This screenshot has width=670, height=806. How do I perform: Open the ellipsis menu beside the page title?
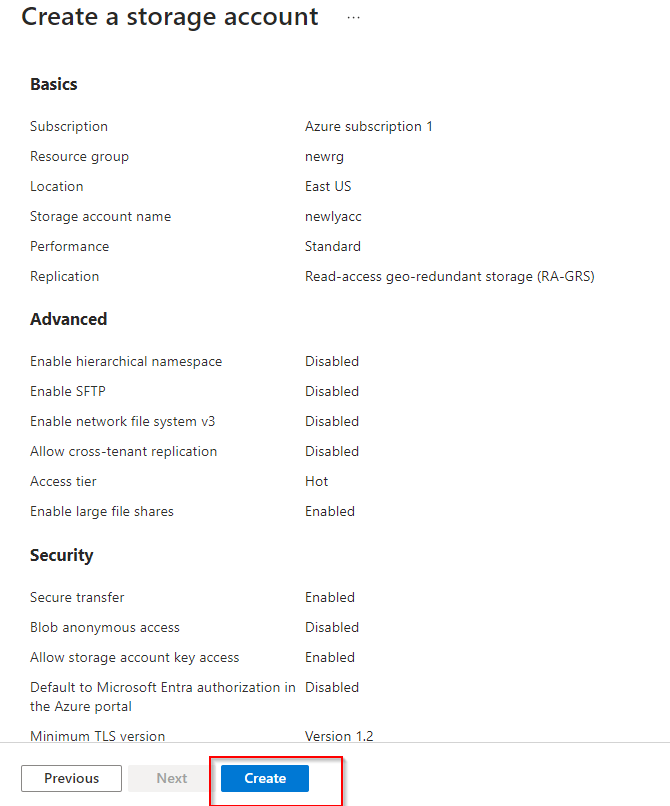353,18
